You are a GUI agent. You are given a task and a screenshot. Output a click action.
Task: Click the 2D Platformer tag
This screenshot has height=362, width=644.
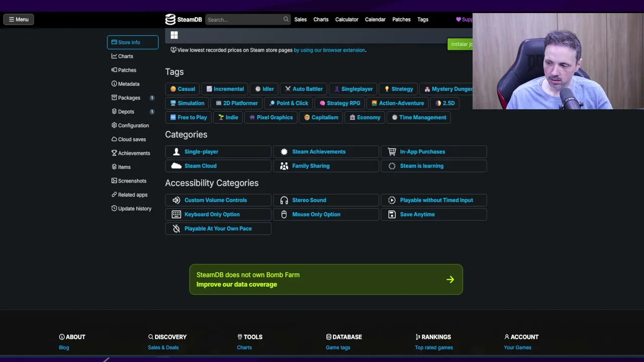pos(236,103)
